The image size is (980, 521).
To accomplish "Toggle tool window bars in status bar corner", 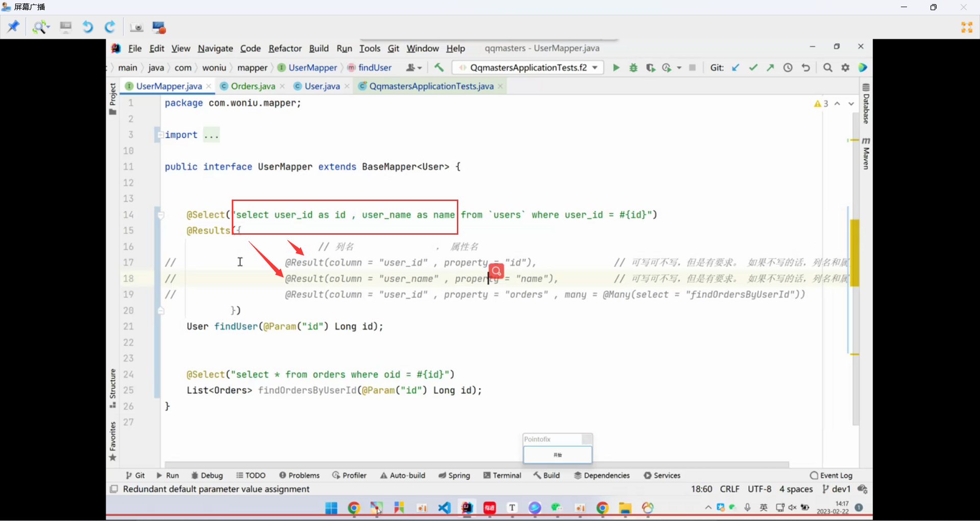I will tap(114, 489).
